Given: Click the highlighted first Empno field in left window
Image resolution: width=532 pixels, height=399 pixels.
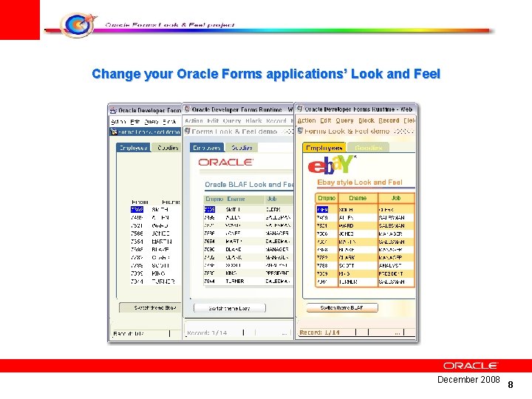Looking at the screenshot, I should click(137, 210).
